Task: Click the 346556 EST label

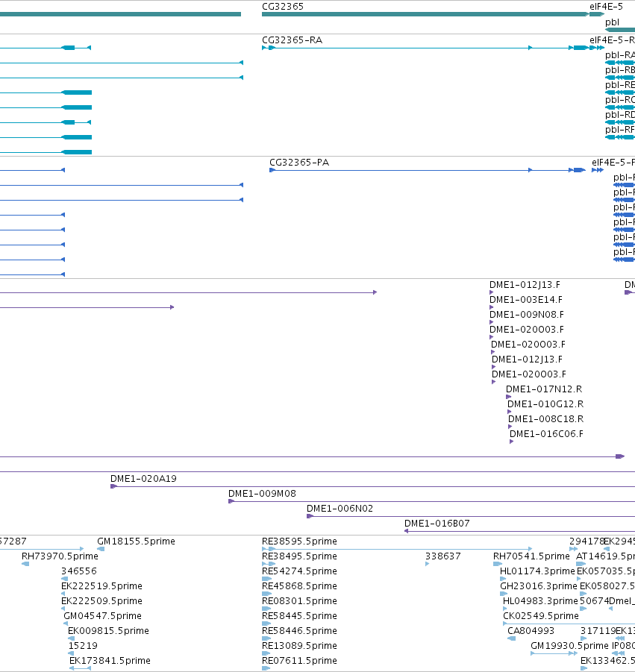Action: [x=79, y=571]
